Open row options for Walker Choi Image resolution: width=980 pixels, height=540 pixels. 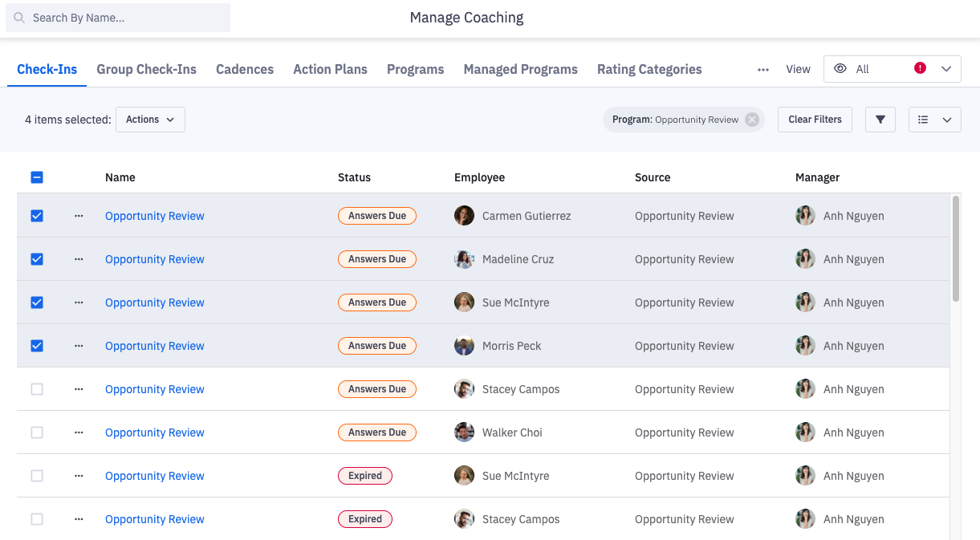click(x=79, y=432)
